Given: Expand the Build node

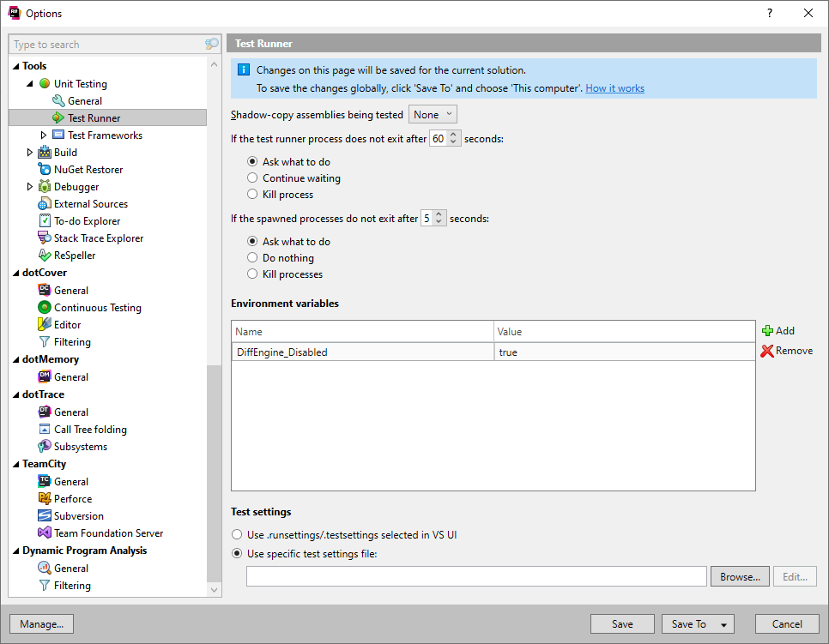Looking at the screenshot, I should 29,152.
